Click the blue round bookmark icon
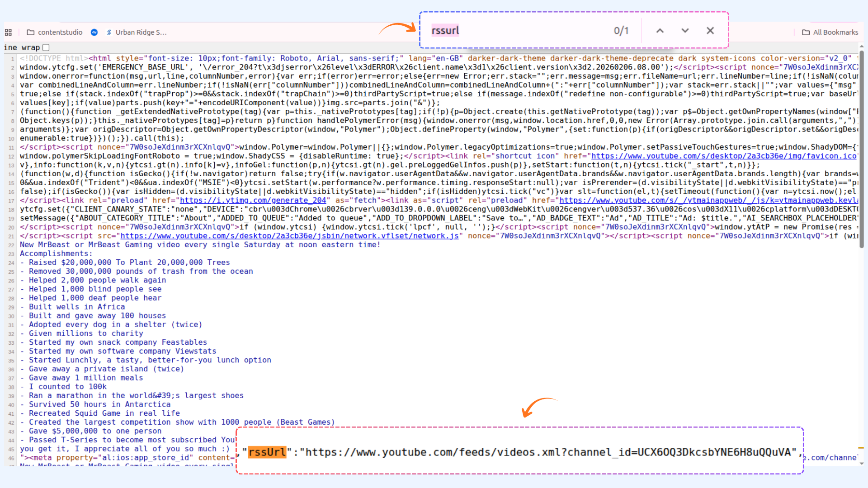Viewport: 868px width, 488px height. click(94, 32)
